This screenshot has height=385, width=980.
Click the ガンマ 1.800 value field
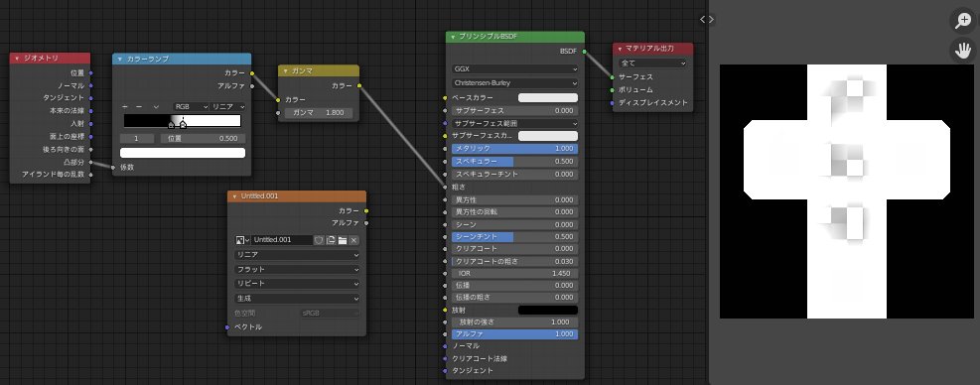tap(319, 113)
